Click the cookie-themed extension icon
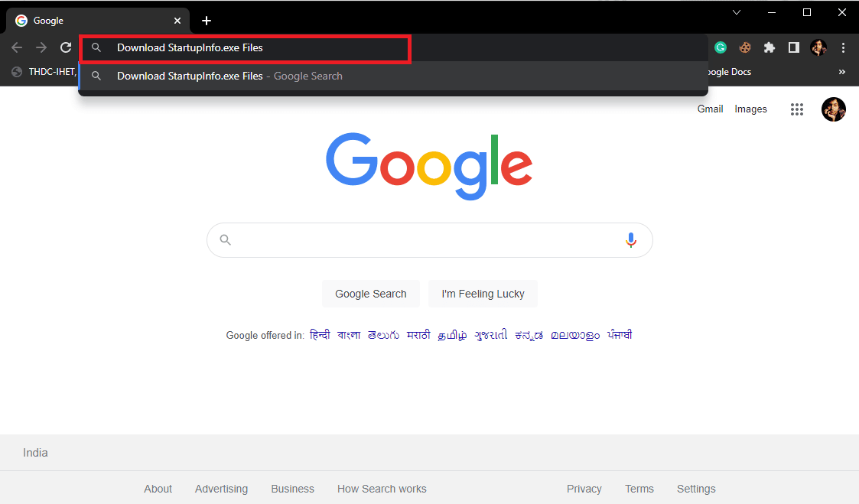859x504 pixels. 744,47
